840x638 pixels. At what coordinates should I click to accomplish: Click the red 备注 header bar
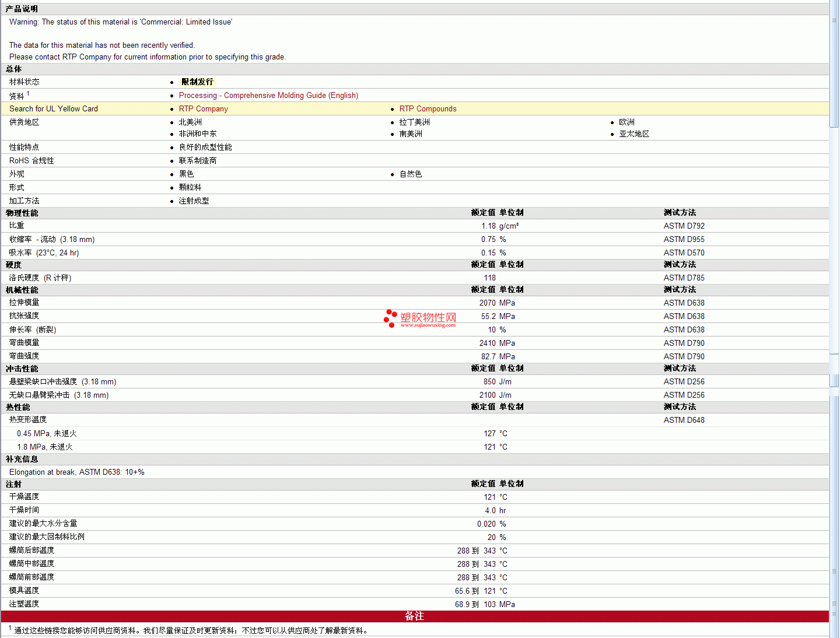click(x=414, y=616)
